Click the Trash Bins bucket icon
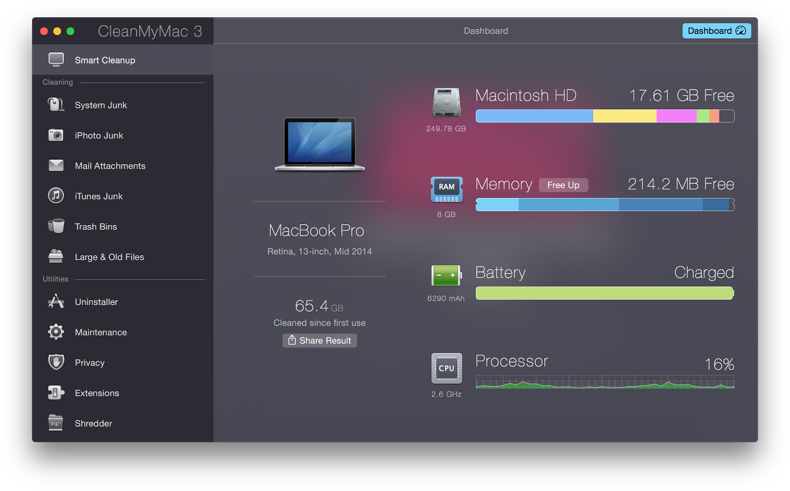 click(55, 226)
